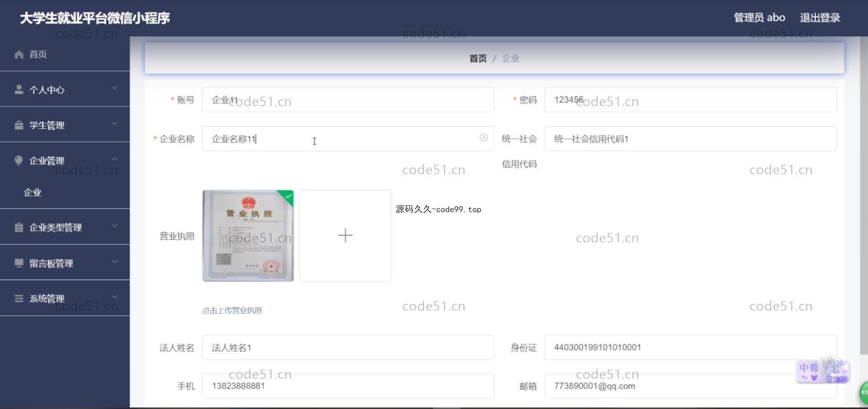Focus the 手机 input field
This screenshot has height=409, width=868.
tap(348, 386)
